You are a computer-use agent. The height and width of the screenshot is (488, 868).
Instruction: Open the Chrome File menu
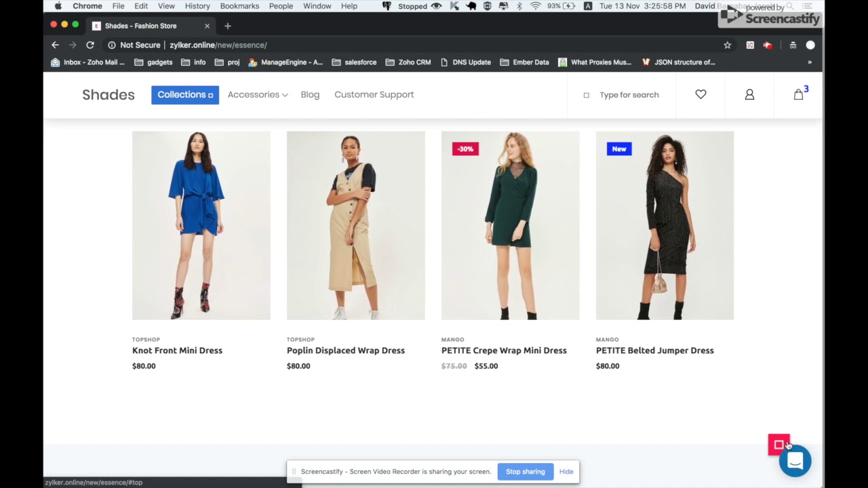(118, 6)
